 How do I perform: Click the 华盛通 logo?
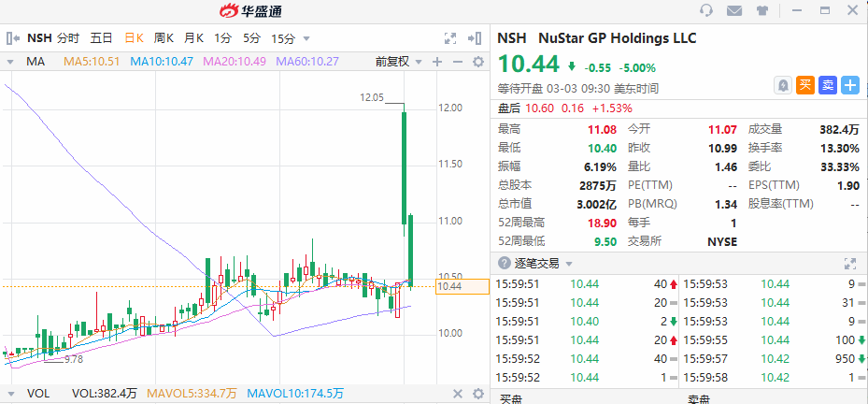click(x=250, y=10)
